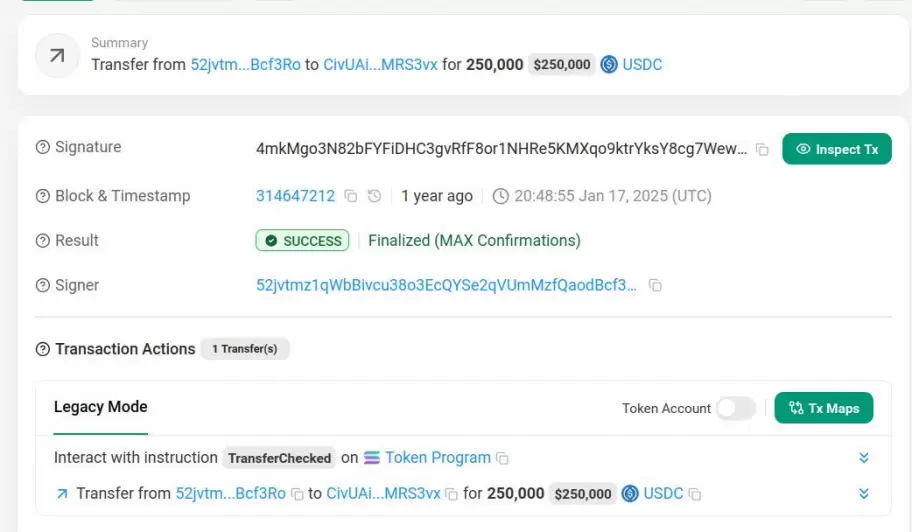Click the green success checkmark icon

pos(271,241)
